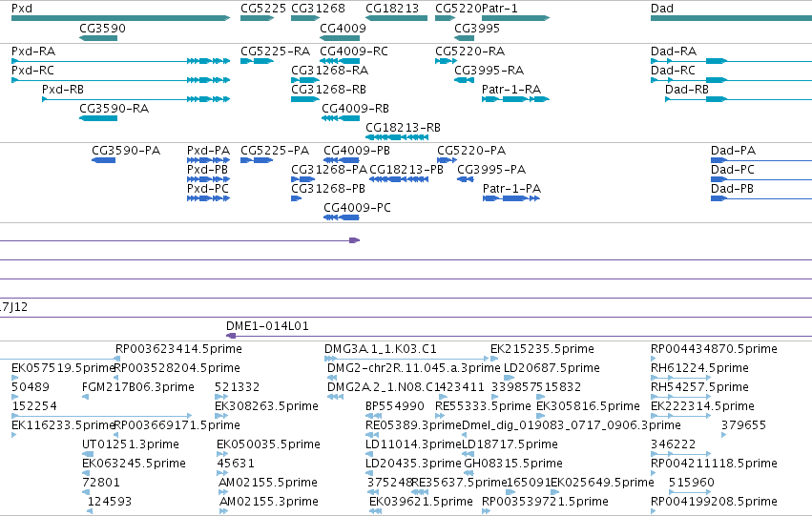
Task: Click EST GH08315.5prime
Action: click(x=513, y=464)
